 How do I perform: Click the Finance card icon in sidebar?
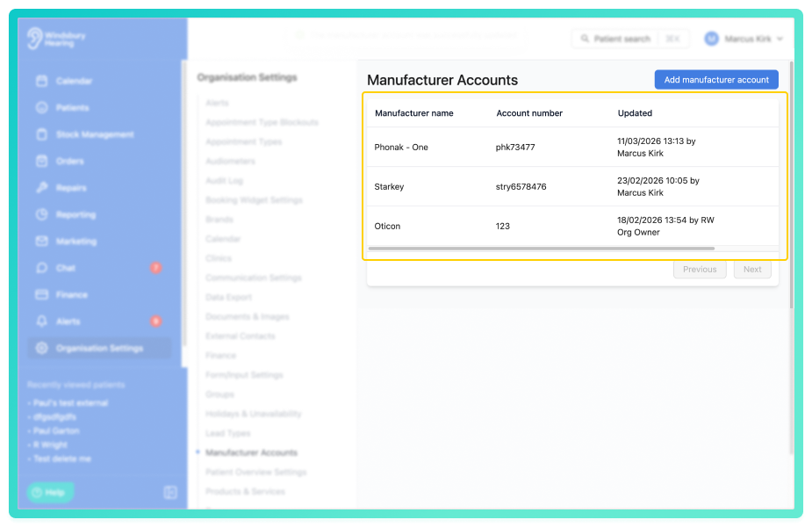(x=42, y=294)
